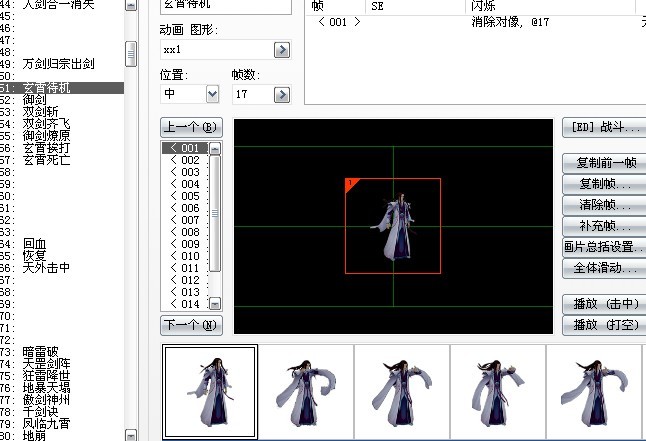Select frame 001 in the frame list

(185, 148)
